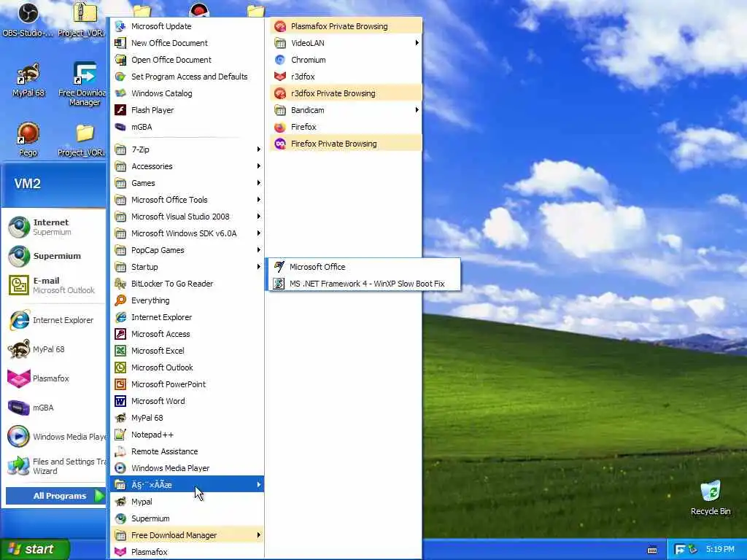Expand VideoLAN submenu
Image resolution: width=747 pixels, height=560 pixels.
tap(346, 43)
